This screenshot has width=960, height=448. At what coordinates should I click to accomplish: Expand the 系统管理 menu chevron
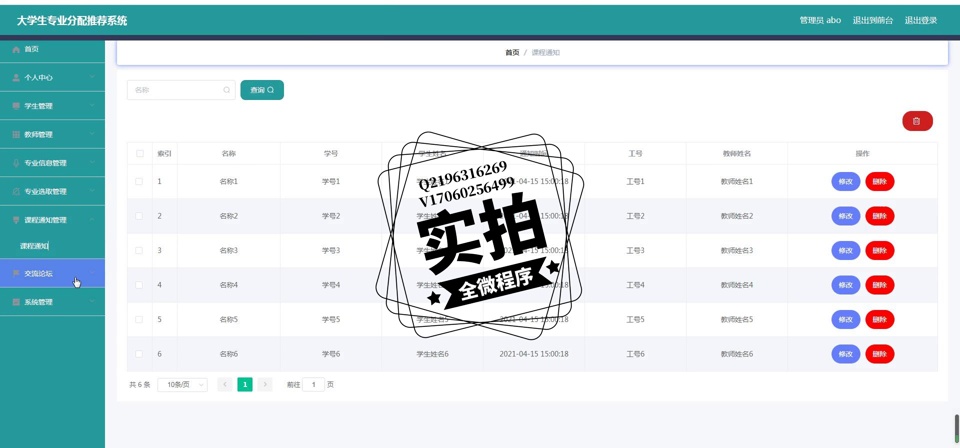coord(92,302)
